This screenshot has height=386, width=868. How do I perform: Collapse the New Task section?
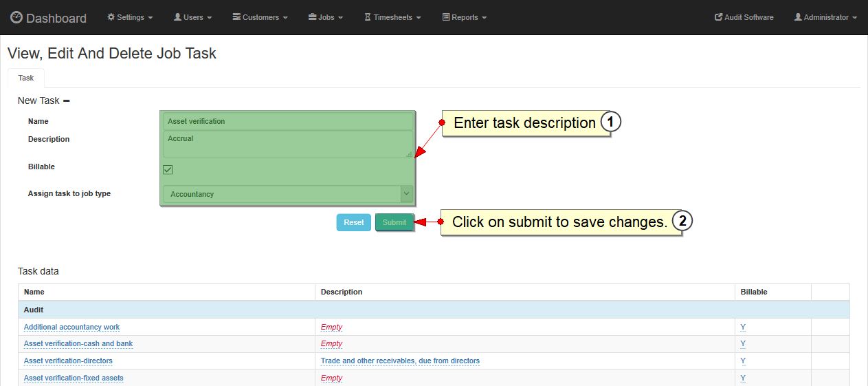click(x=67, y=101)
